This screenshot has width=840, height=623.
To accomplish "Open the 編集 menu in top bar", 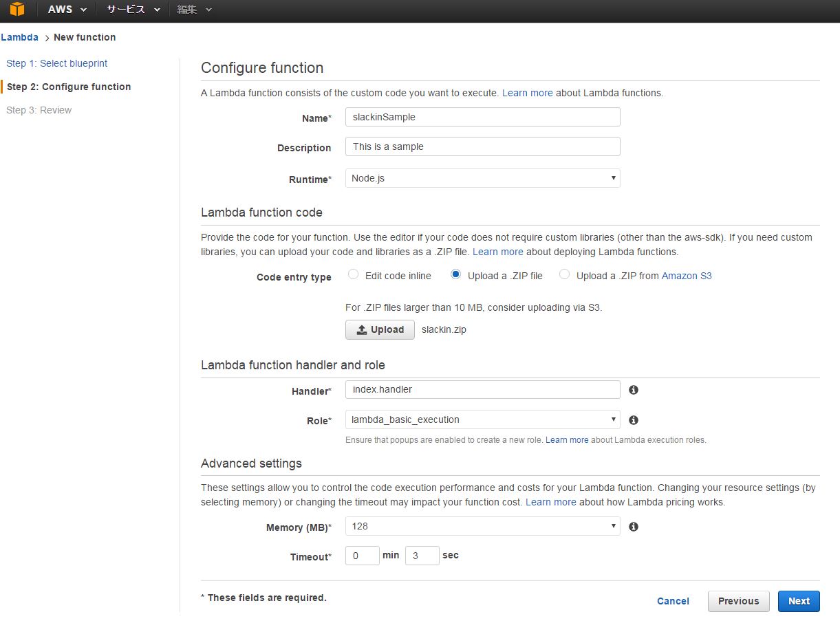I will tap(194, 10).
